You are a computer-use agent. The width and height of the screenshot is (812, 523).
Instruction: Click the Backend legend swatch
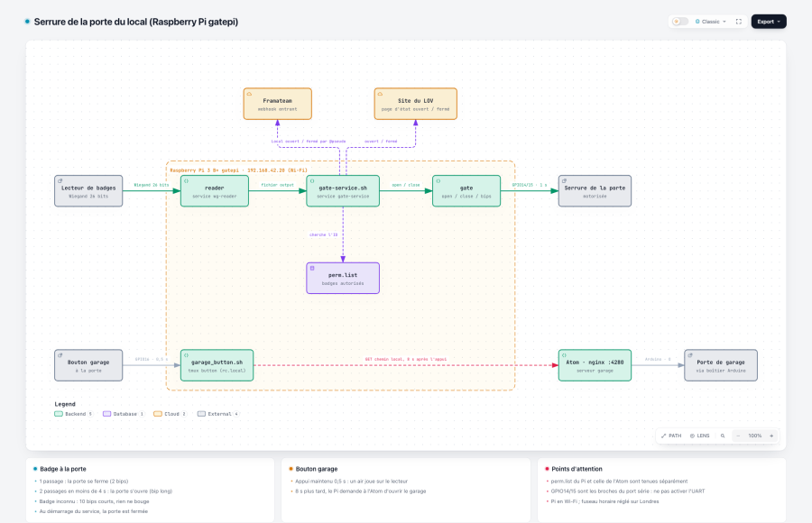tap(59, 414)
